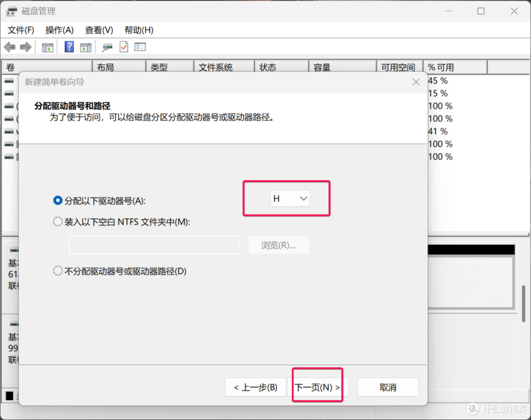Open the 帮助(H) menu
This screenshot has width=531, height=420.
tap(139, 30)
